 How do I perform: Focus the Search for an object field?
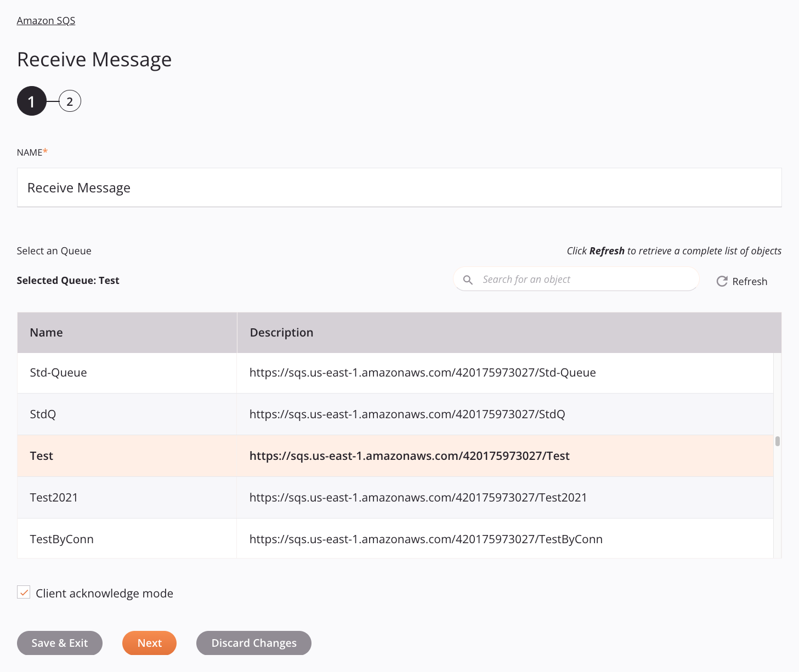pos(576,279)
